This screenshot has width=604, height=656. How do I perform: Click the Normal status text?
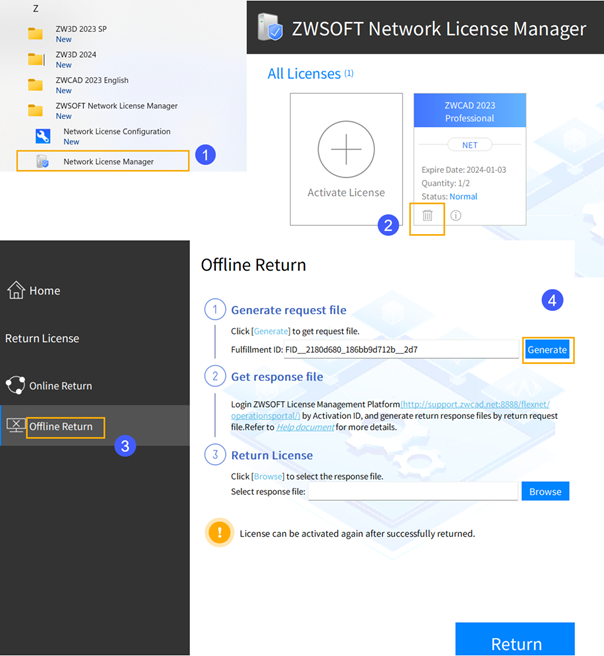(x=463, y=196)
